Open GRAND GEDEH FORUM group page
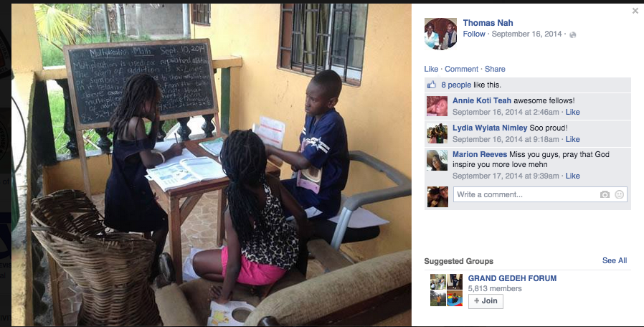The width and height of the screenshot is (644, 327). (512, 278)
